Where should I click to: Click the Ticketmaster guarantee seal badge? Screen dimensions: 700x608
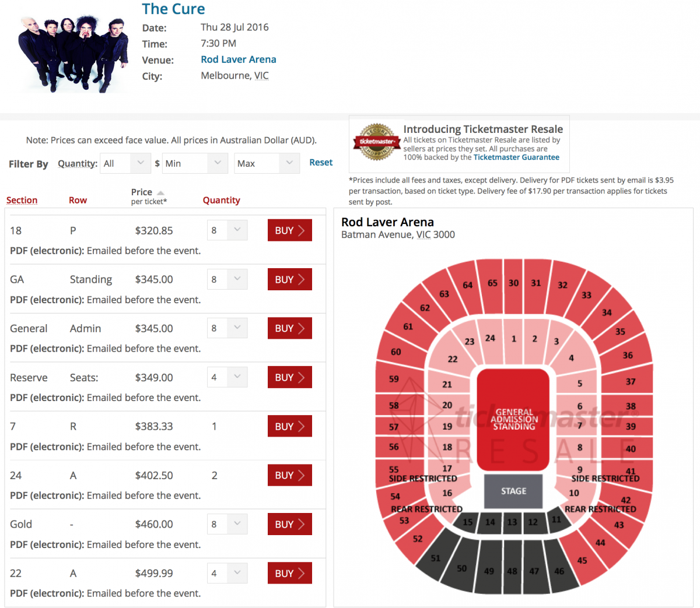(376, 142)
